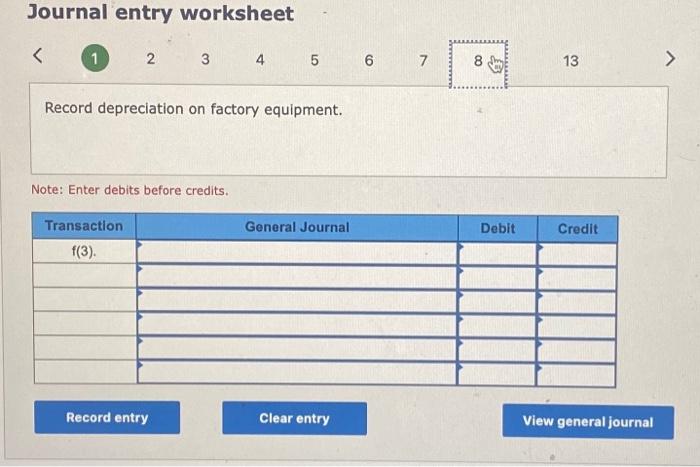Select Credit field in last row
The height and width of the screenshot is (467, 700).
[x=577, y=375]
